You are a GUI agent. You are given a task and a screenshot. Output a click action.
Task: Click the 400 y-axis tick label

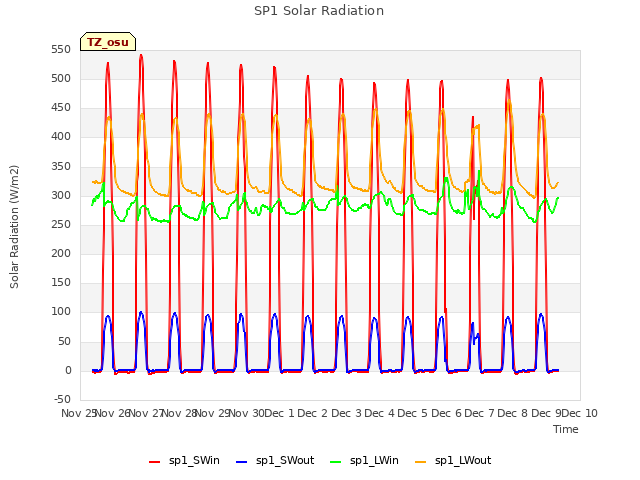click(61, 137)
